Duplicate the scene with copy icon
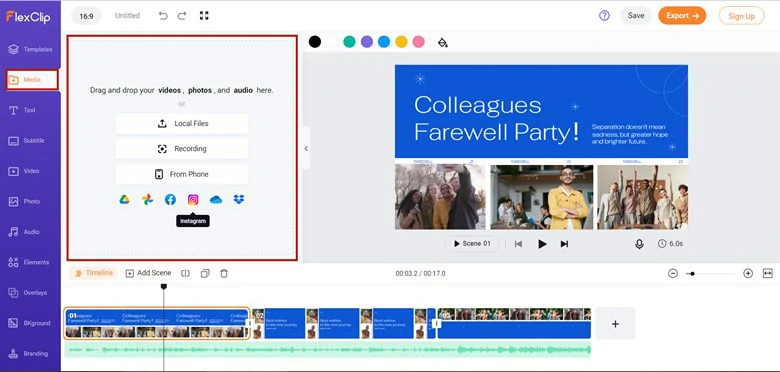 pyautogui.click(x=205, y=273)
